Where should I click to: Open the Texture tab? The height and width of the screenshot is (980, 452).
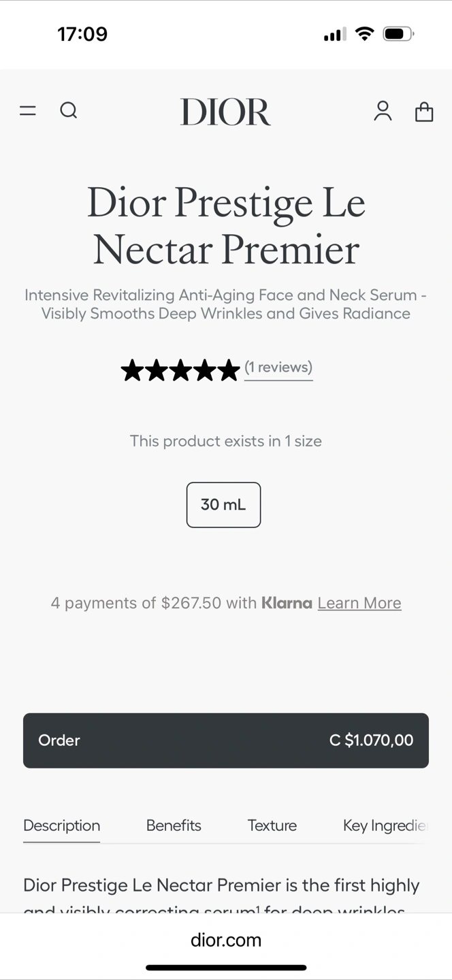[272, 826]
